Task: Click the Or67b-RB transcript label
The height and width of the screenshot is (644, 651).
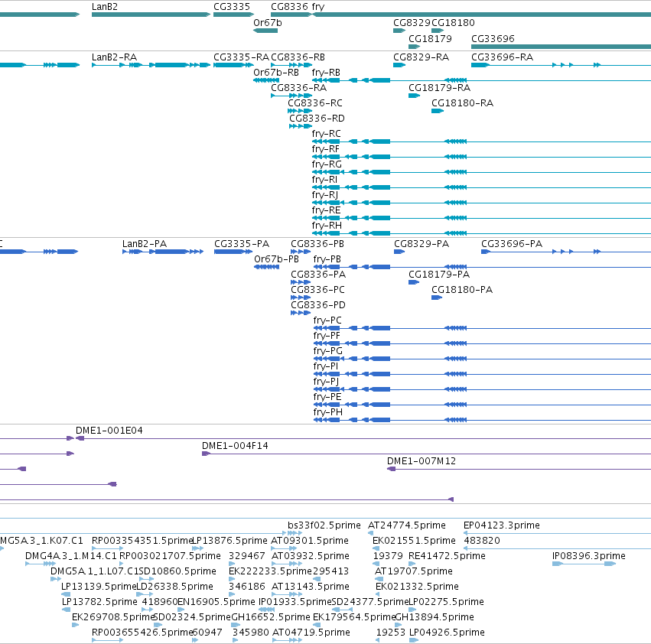Action: [276, 73]
